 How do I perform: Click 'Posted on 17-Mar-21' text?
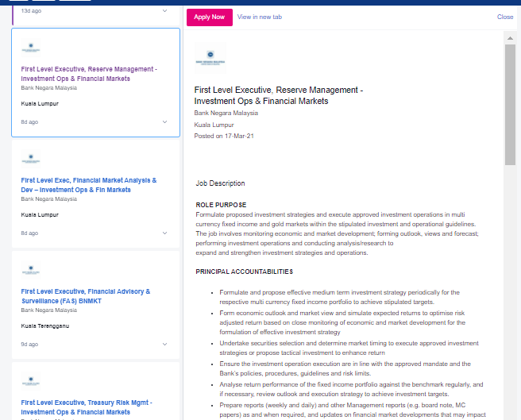[224, 136]
